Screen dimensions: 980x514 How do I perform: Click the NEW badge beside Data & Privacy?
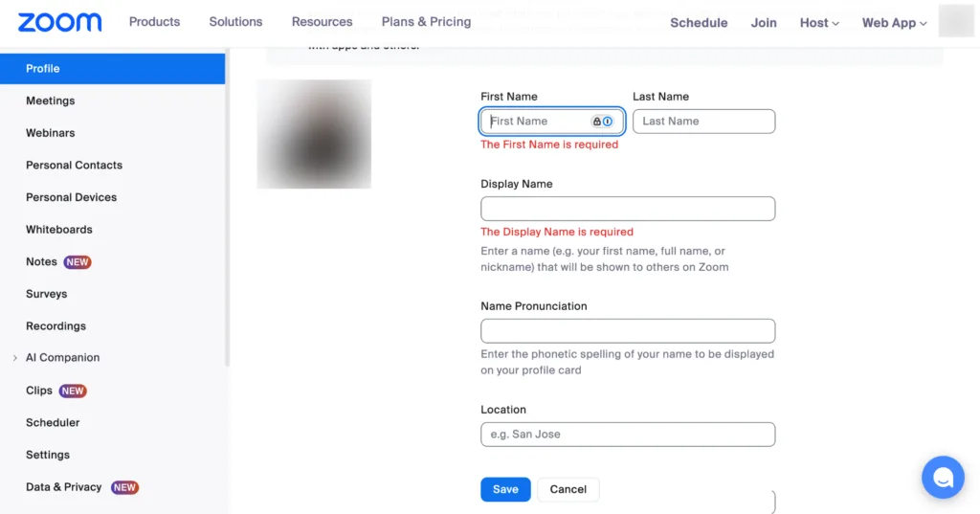coord(124,487)
